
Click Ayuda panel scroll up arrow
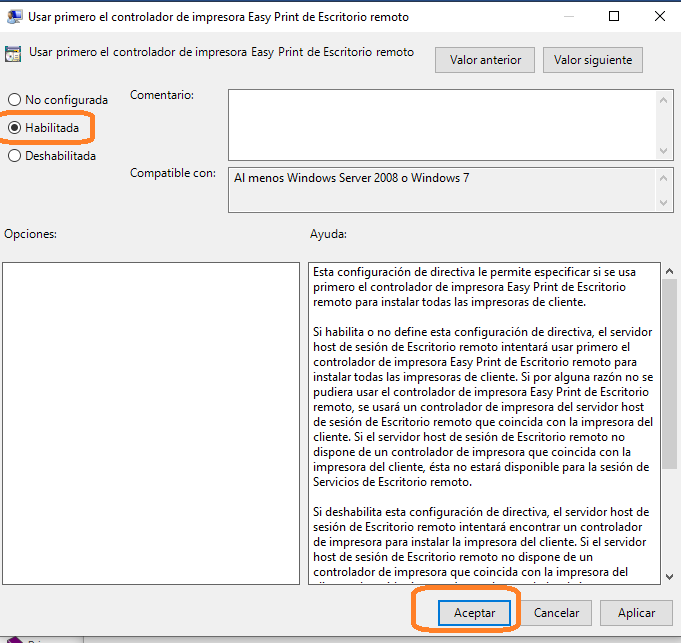(669, 271)
